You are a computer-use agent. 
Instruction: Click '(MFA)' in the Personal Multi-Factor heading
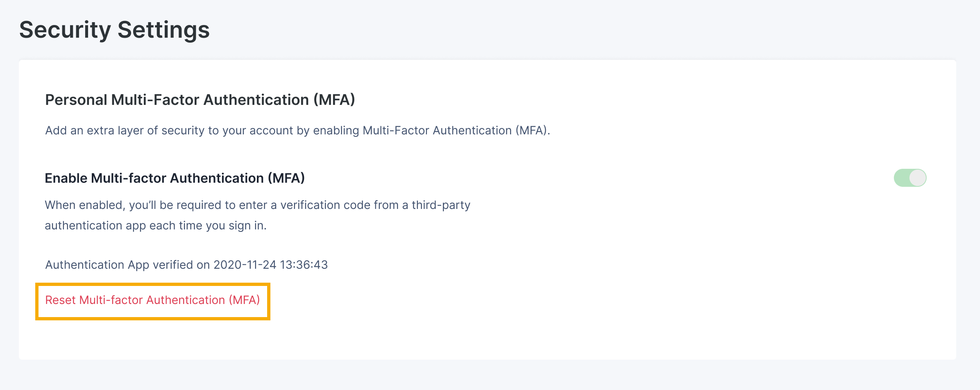pos(334,100)
